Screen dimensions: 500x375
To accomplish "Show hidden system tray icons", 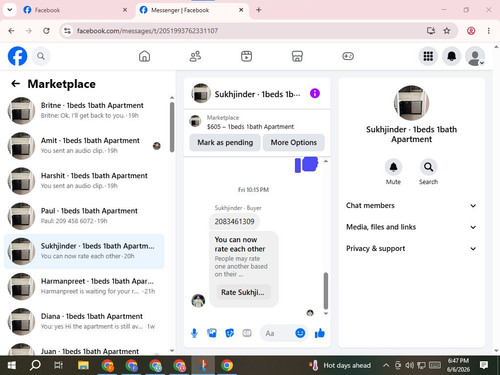I will coord(386,365).
